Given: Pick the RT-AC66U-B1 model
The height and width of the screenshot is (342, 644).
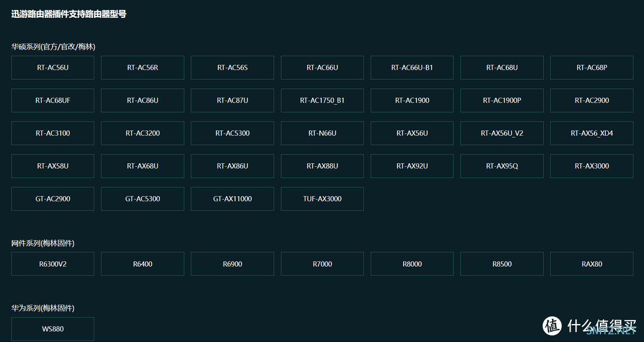Looking at the screenshot, I should [412, 68].
